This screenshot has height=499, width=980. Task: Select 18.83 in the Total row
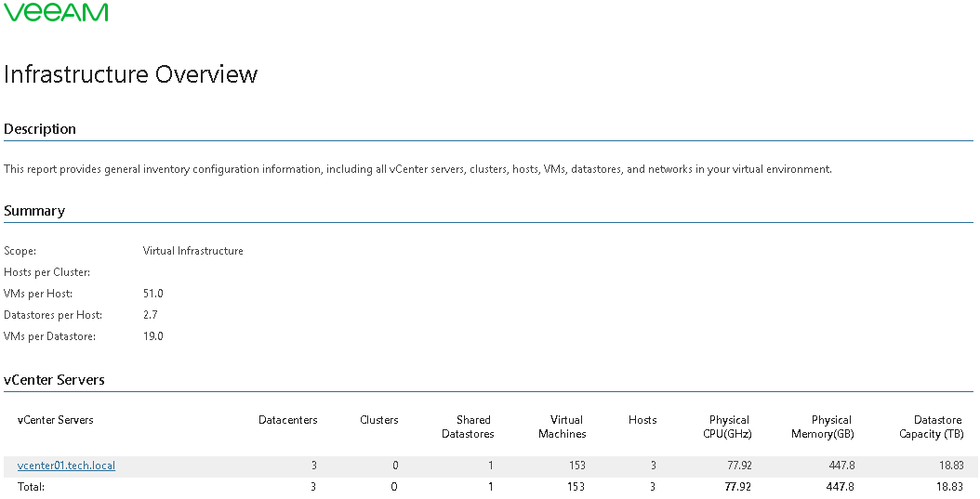[951, 487]
